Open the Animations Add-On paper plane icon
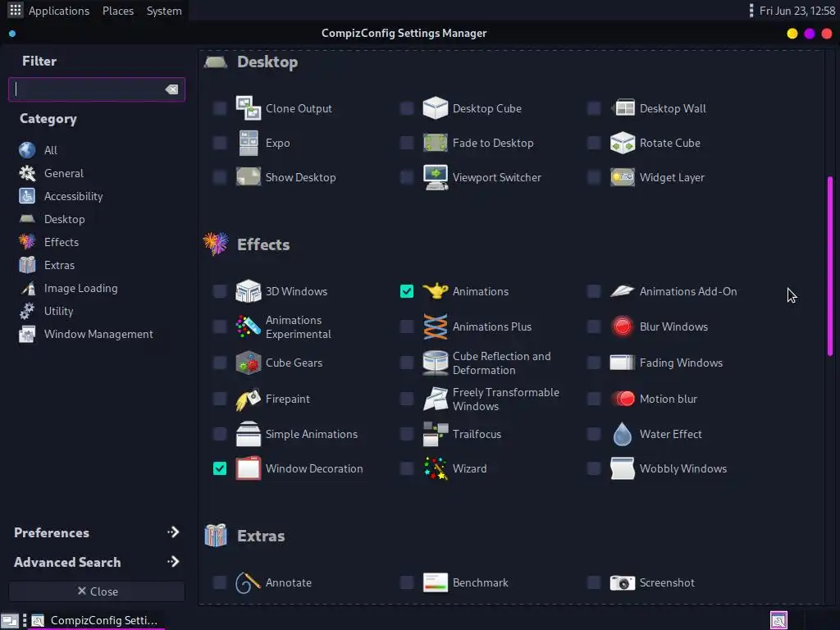The height and width of the screenshot is (630, 840). point(623,291)
